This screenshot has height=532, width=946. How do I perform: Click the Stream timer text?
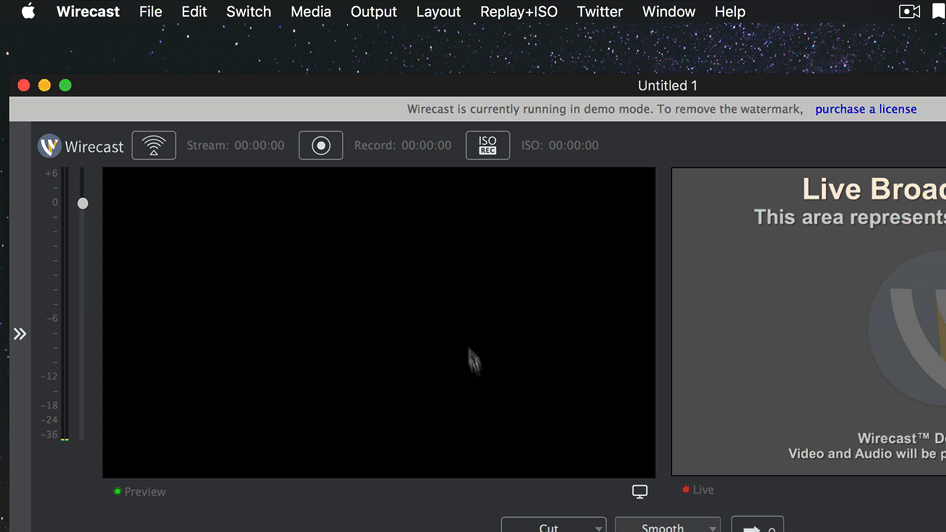coord(235,145)
